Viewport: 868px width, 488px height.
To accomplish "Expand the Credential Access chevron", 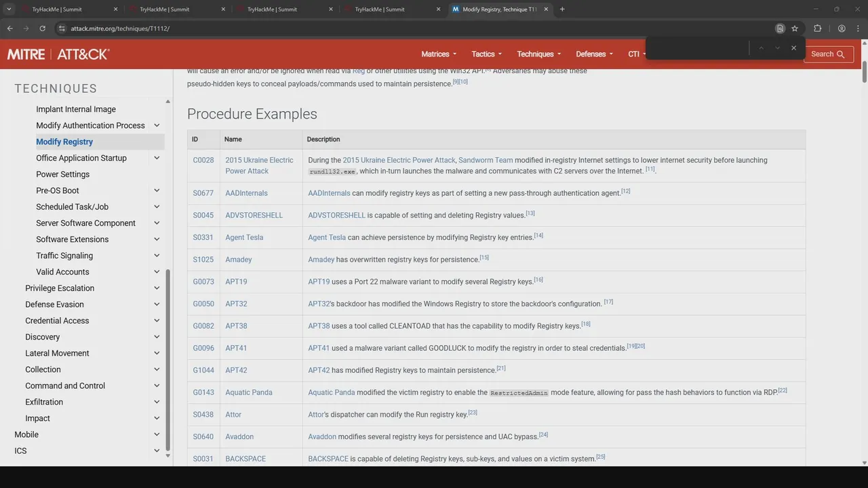I will (x=157, y=321).
